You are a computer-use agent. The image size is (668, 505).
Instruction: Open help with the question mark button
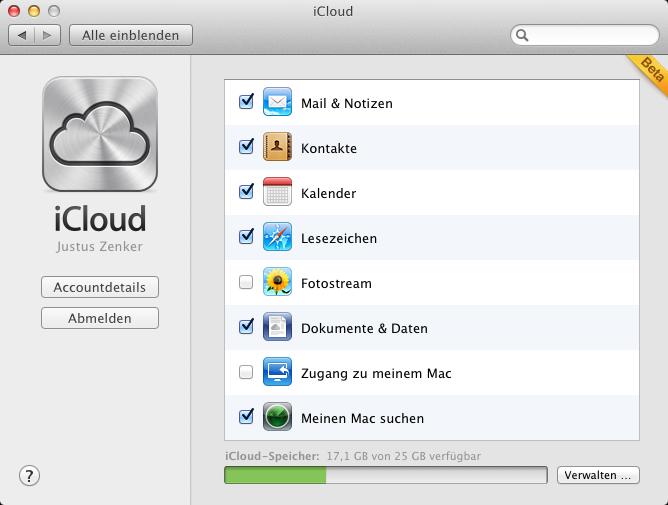[x=29, y=476]
